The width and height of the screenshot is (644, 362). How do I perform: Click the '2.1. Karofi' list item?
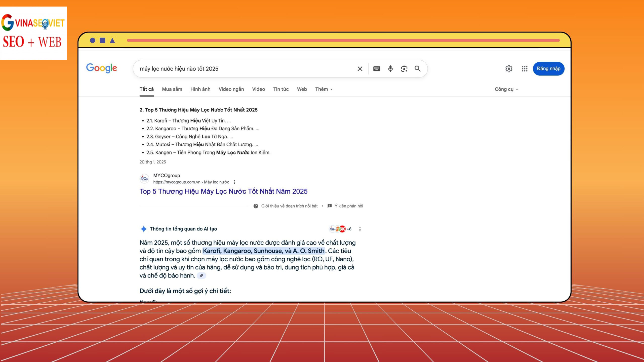(188, 120)
